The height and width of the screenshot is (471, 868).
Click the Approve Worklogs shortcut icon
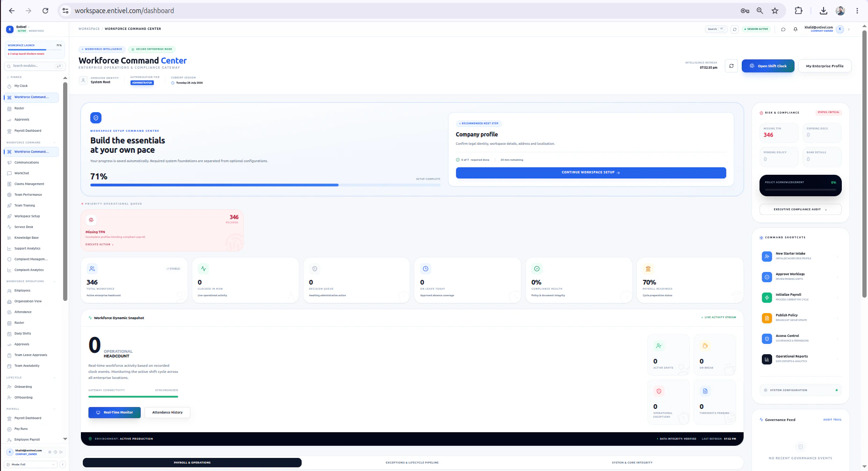coord(767,277)
